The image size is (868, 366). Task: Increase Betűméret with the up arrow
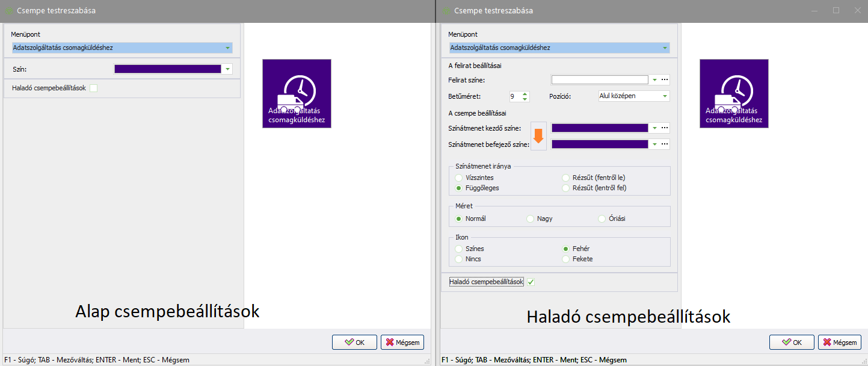tap(525, 93)
